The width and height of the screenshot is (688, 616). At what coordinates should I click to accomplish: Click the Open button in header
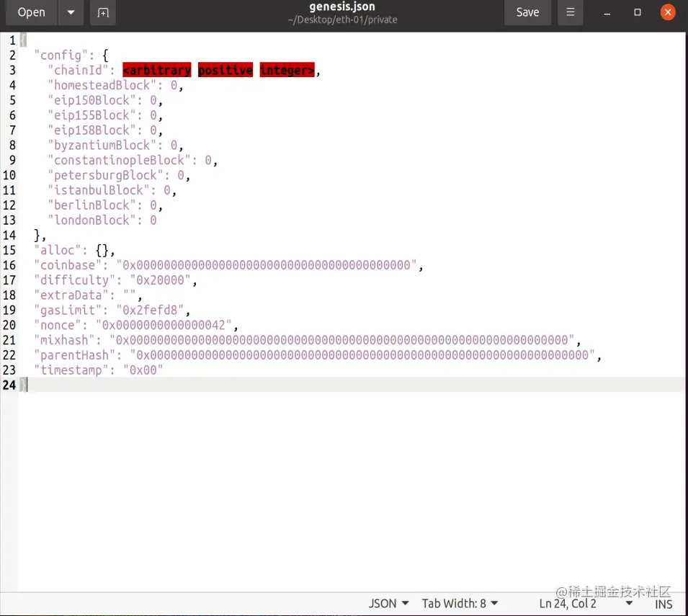click(x=31, y=12)
